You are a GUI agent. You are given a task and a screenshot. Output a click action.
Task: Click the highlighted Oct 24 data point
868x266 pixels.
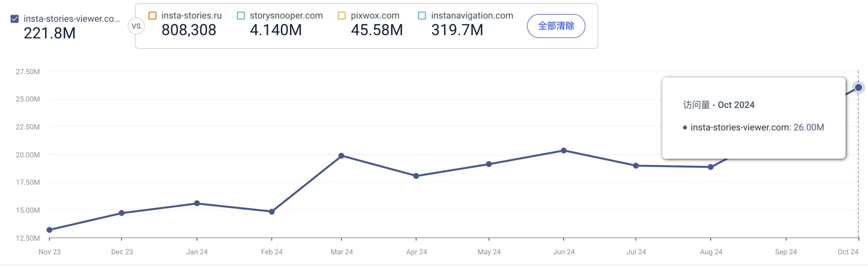point(858,88)
